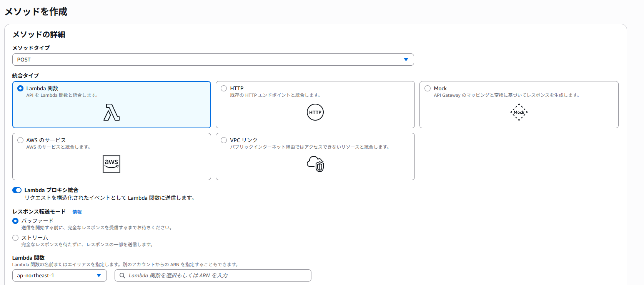Viewport: 644px width, 285px height.
Task: Click the AWS service logo icon
Action: [x=111, y=164]
